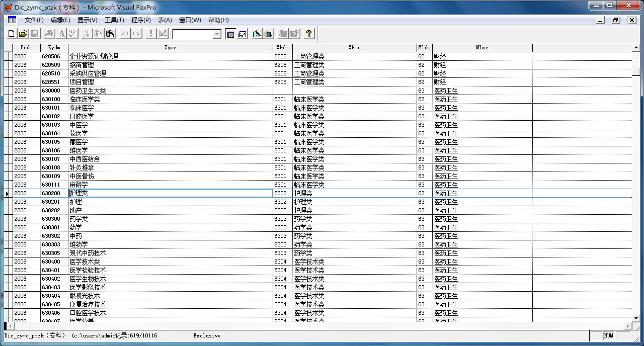This screenshot has height=346, width=644.
Task: Click the Report wizard toolbar icon
Action: [x=269, y=34]
